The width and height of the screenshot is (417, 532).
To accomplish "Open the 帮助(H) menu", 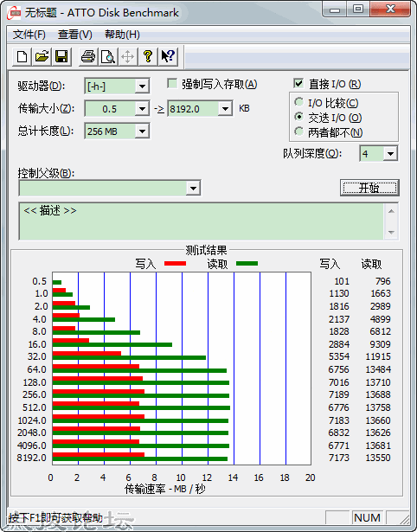I will coord(122,35).
